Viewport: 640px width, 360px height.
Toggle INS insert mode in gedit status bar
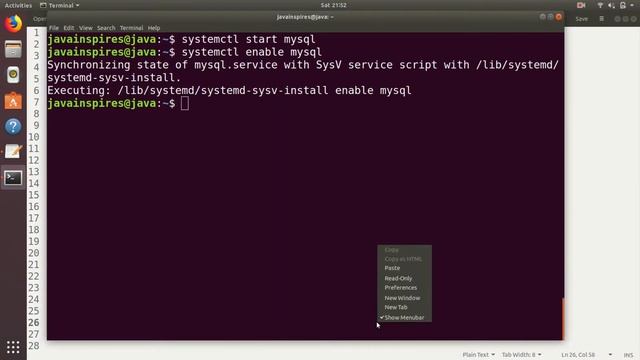[628, 355]
